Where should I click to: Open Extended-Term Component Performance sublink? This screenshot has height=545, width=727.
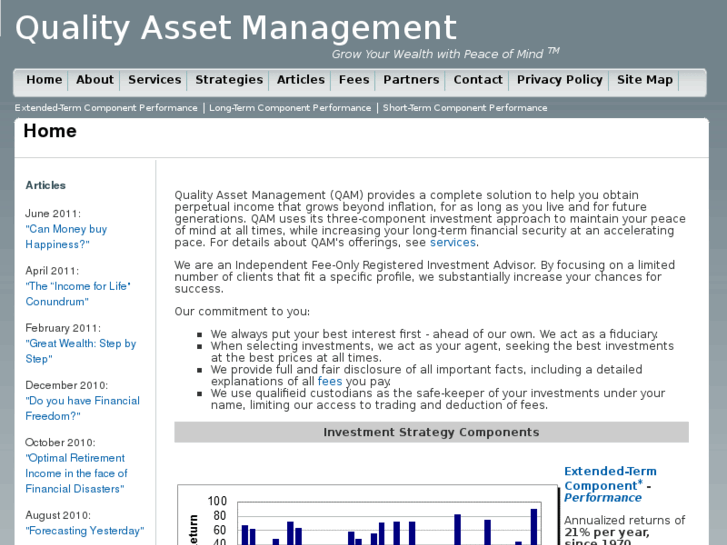[106, 108]
